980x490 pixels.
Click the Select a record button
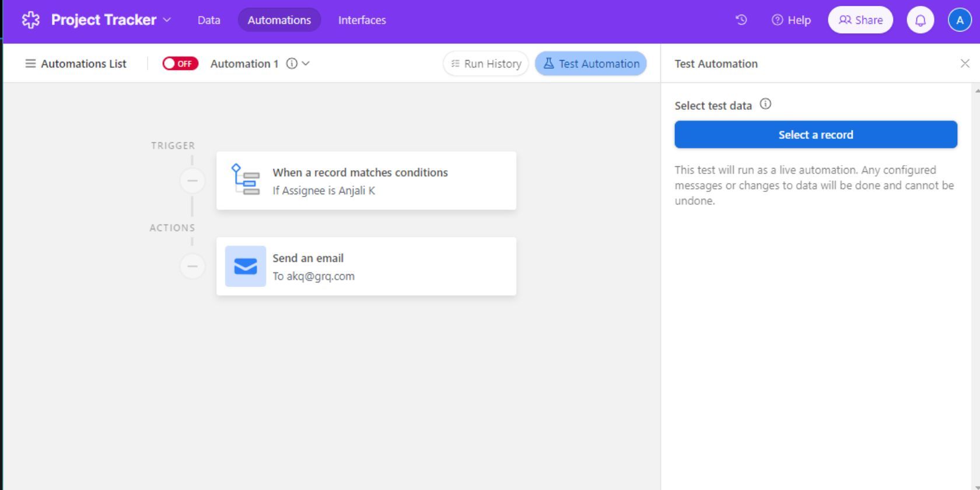(815, 135)
